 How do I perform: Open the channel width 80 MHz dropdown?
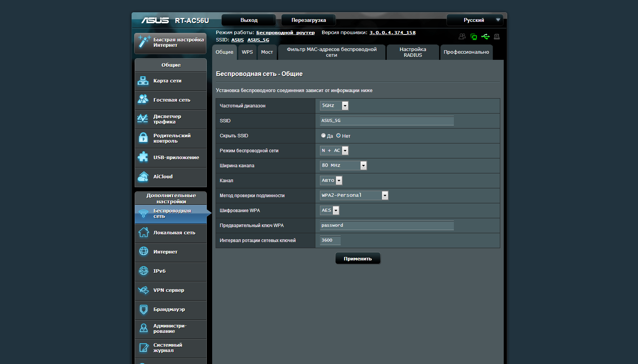tap(343, 165)
